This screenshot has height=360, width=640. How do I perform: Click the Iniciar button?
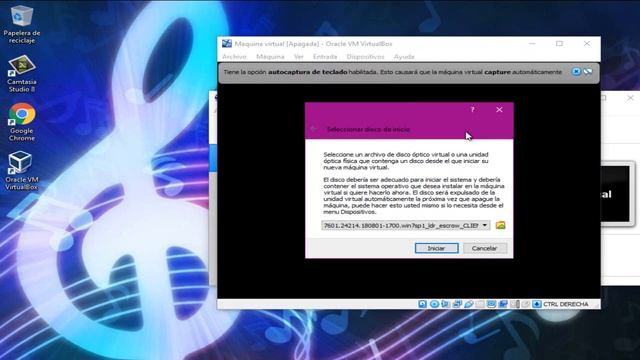[x=436, y=248]
